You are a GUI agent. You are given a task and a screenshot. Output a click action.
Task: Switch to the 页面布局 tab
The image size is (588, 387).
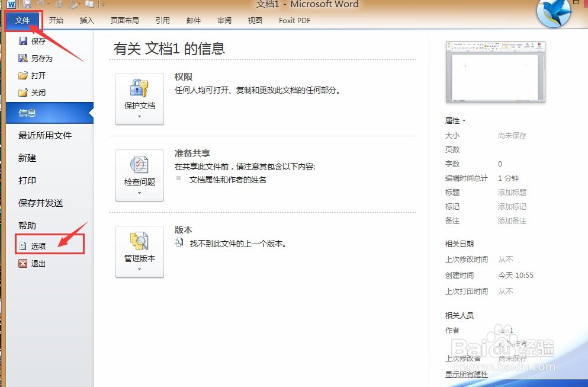tap(124, 20)
